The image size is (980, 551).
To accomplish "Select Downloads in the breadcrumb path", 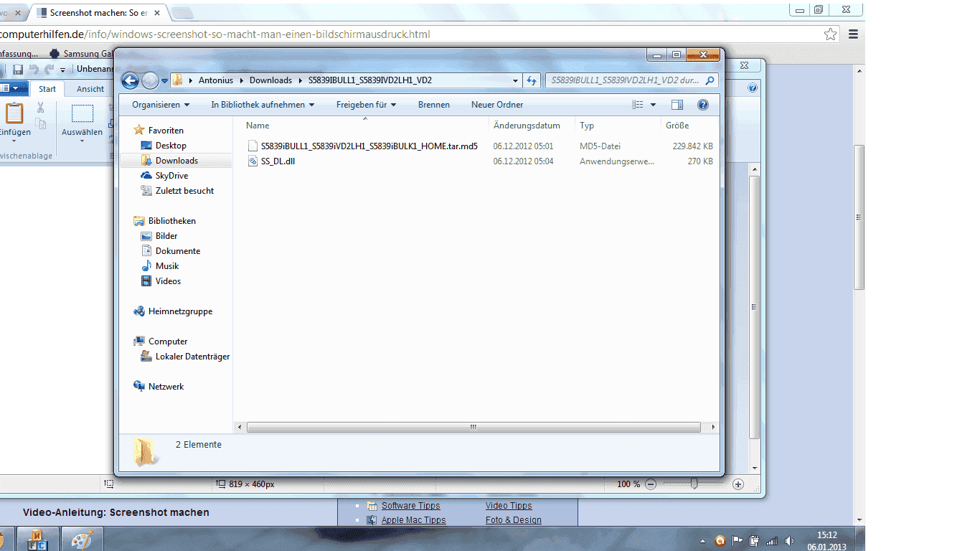I will click(x=270, y=80).
